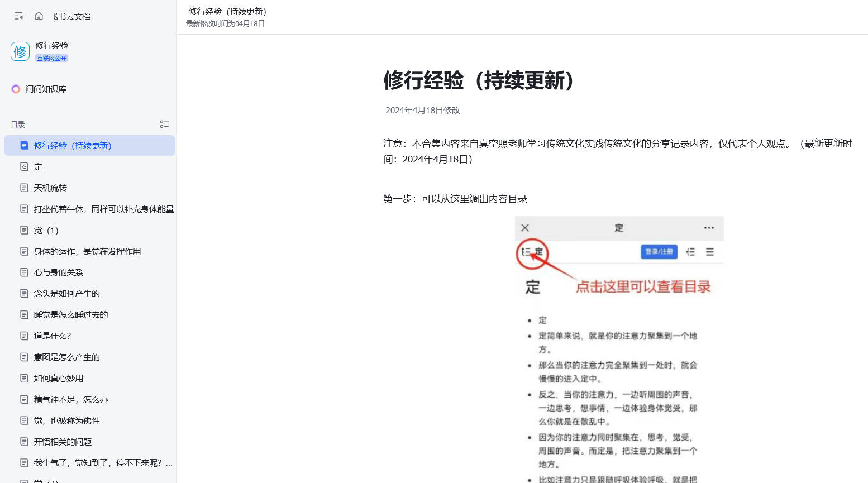Viewport: 868px width, 483px height.
Task: Go to the home icon beside 飞书云文档
Action: [39, 16]
